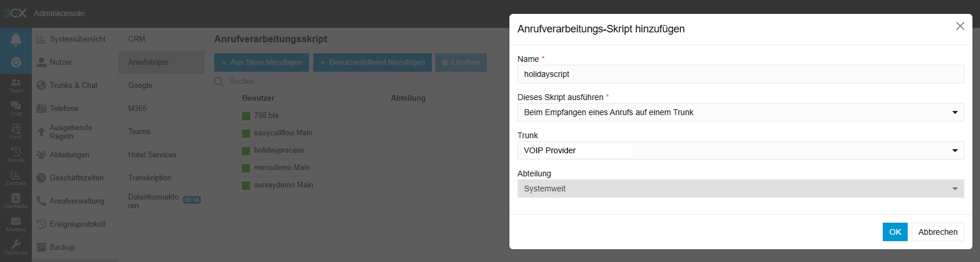Tick the checkbox for holidayprocess row
Screen dimensions: 980x262
[225, 150]
